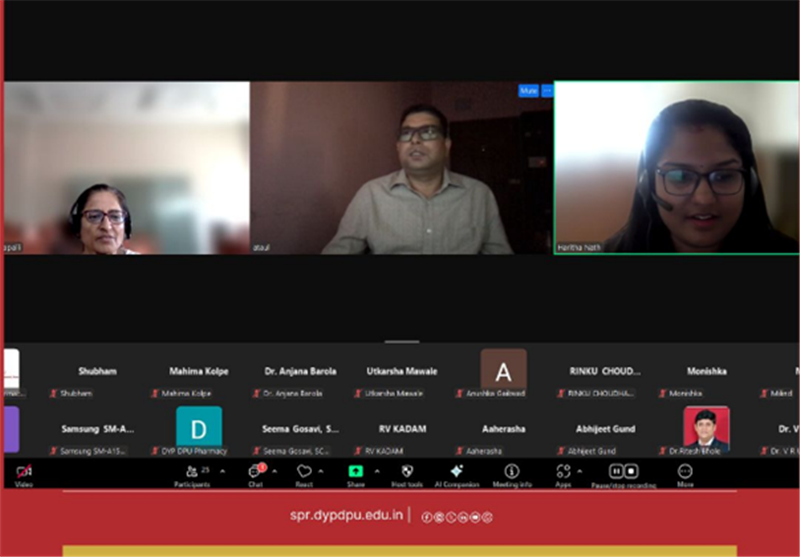Turn on the Video camera
800x557 pixels.
point(24,471)
